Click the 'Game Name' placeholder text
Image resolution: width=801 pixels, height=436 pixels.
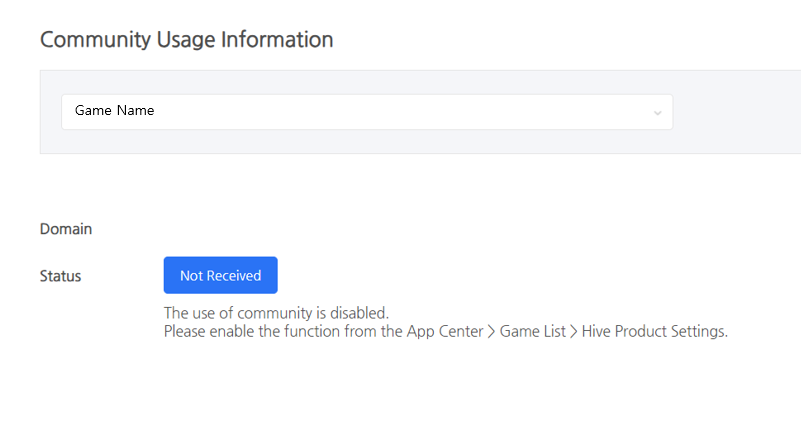[114, 110]
